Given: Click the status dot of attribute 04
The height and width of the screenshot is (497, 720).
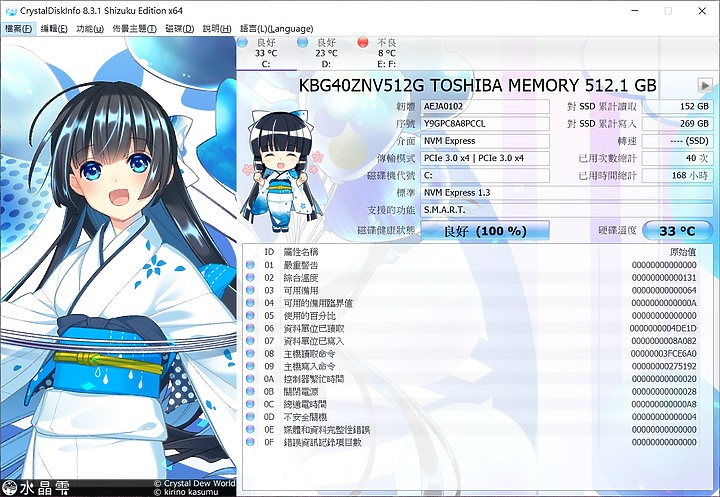Looking at the screenshot, I should (250, 303).
